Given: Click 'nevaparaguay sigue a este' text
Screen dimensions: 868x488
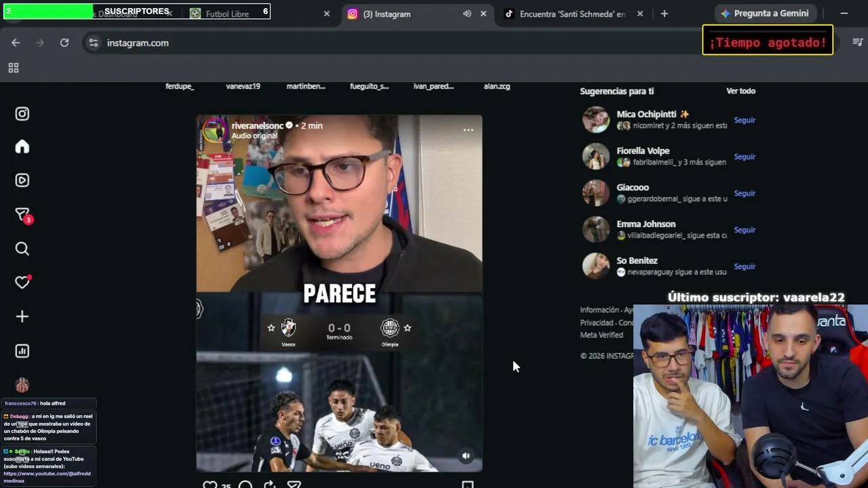Looking at the screenshot, I should (677, 272).
